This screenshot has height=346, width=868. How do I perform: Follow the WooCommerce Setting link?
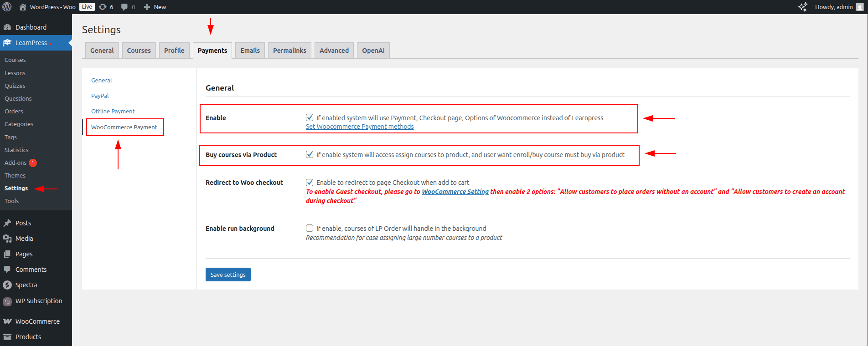pos(455,192)
